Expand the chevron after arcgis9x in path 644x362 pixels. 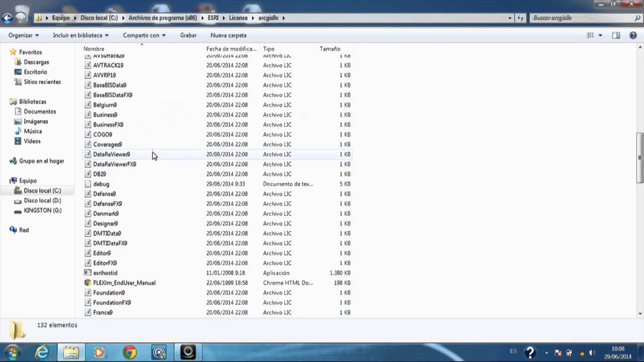point(283,18)
